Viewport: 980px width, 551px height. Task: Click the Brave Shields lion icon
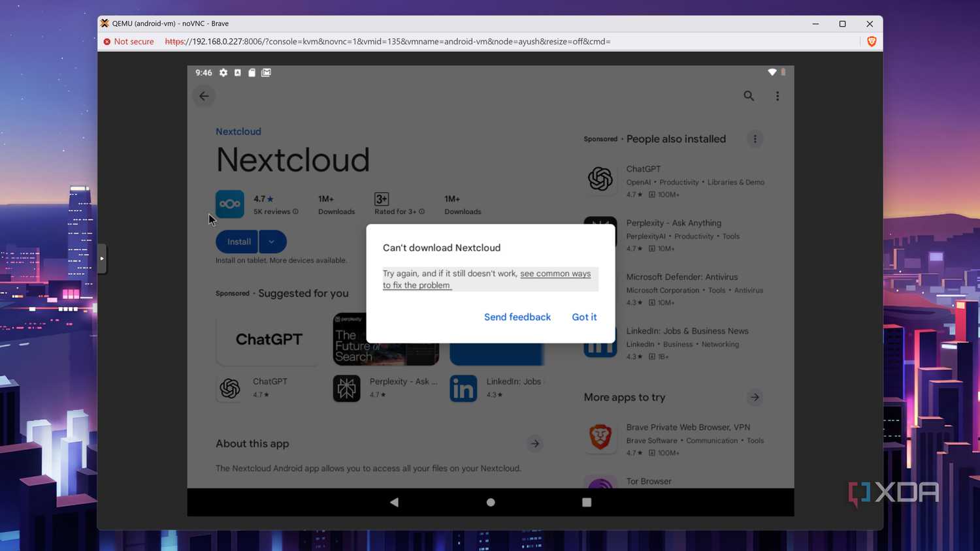[872, 41]
